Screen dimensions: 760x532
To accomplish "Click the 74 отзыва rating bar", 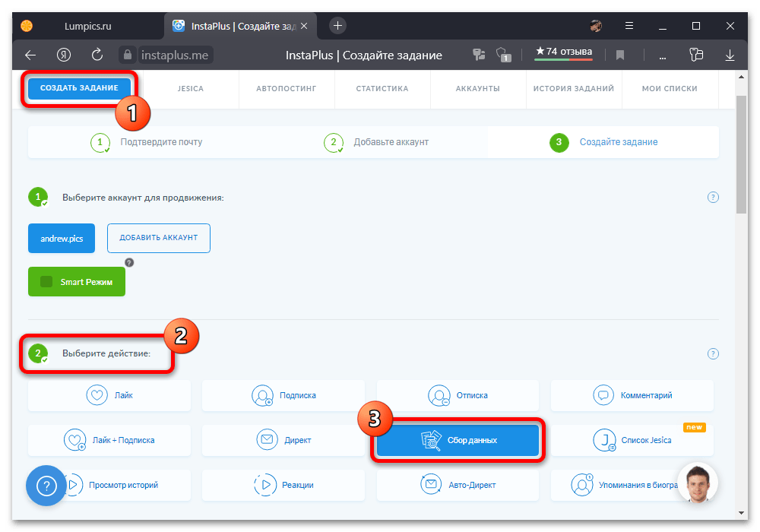I will [x=563, y=53].
